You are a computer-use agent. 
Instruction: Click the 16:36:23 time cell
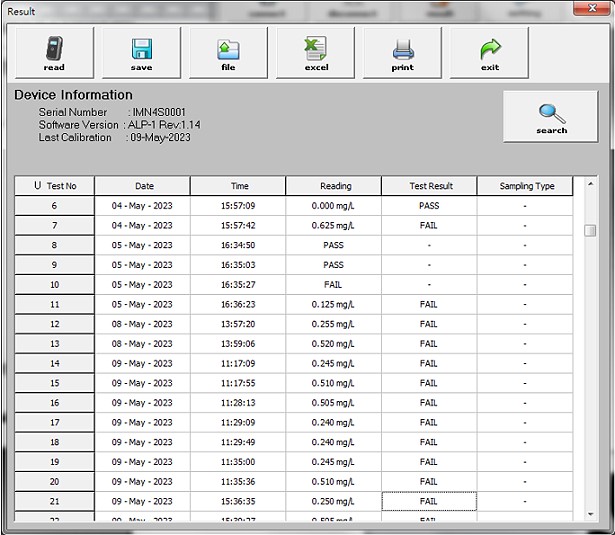point(238,304)
